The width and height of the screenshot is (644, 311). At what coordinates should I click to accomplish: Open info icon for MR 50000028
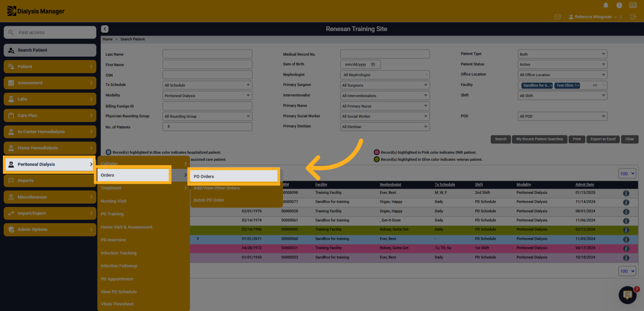pyautogui.click(x=626, y=212)
